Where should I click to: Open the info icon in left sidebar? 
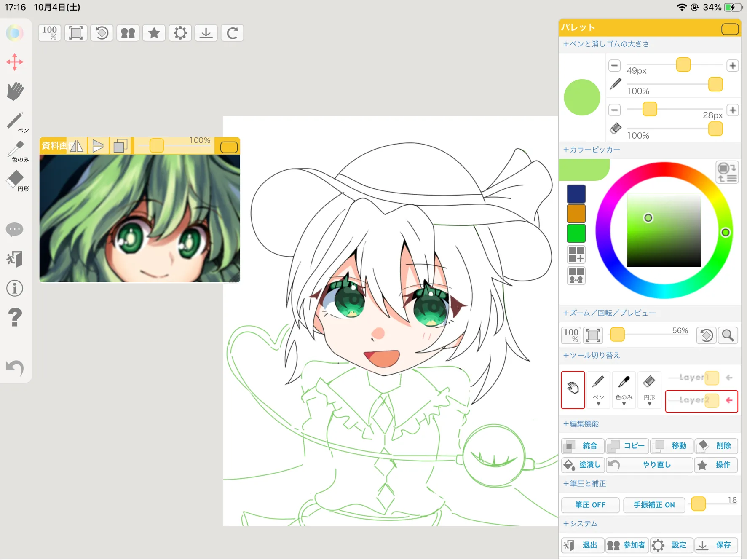[x=15, y=288]
